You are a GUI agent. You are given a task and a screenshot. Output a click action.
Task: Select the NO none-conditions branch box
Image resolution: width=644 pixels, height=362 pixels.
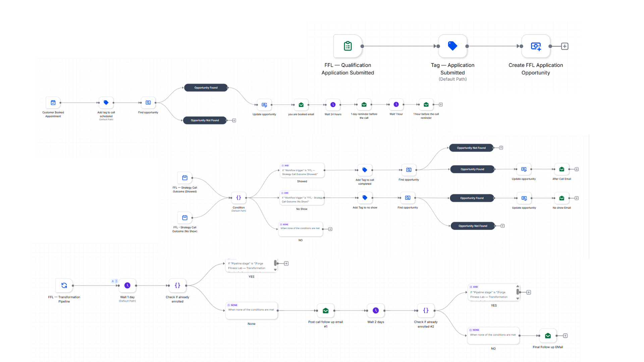(x=301, y=229)
